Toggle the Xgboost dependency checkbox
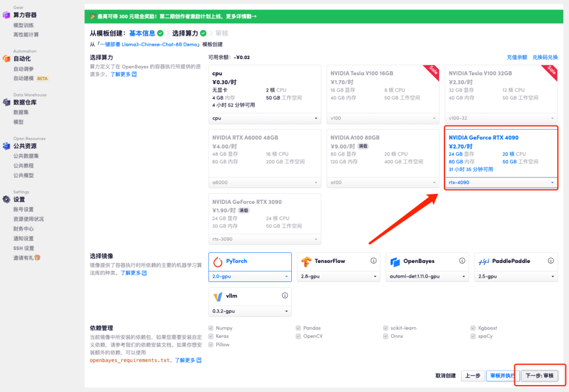Image resolution: width=569 pixels, height=392 pixels. [x=473, y=328]
